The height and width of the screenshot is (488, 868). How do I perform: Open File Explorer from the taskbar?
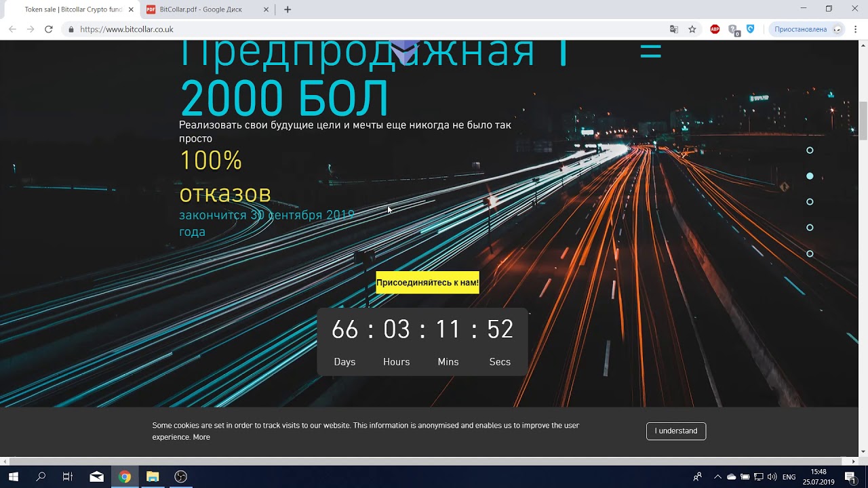[x=153, y=476]
